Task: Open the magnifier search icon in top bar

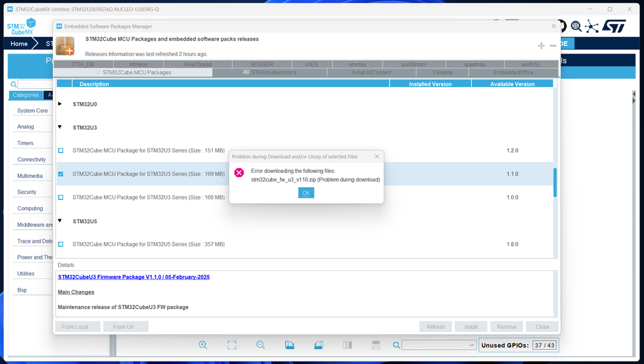Action: [x=576, y=26]
